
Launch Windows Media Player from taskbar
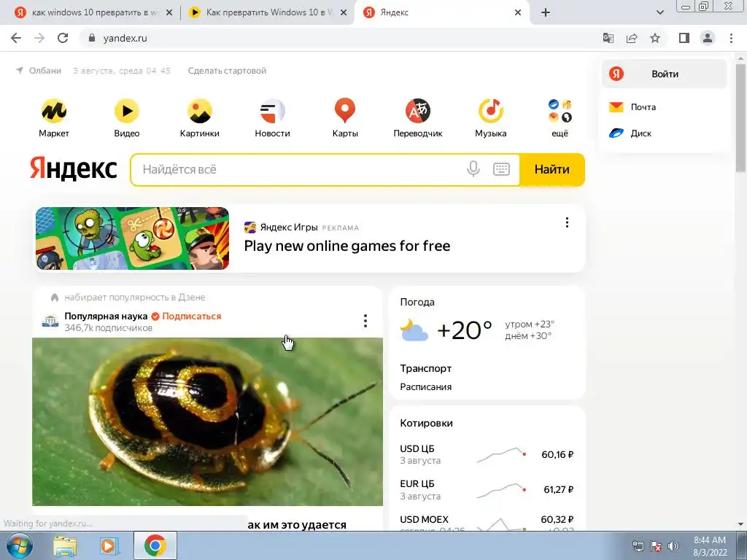point(109,545)
